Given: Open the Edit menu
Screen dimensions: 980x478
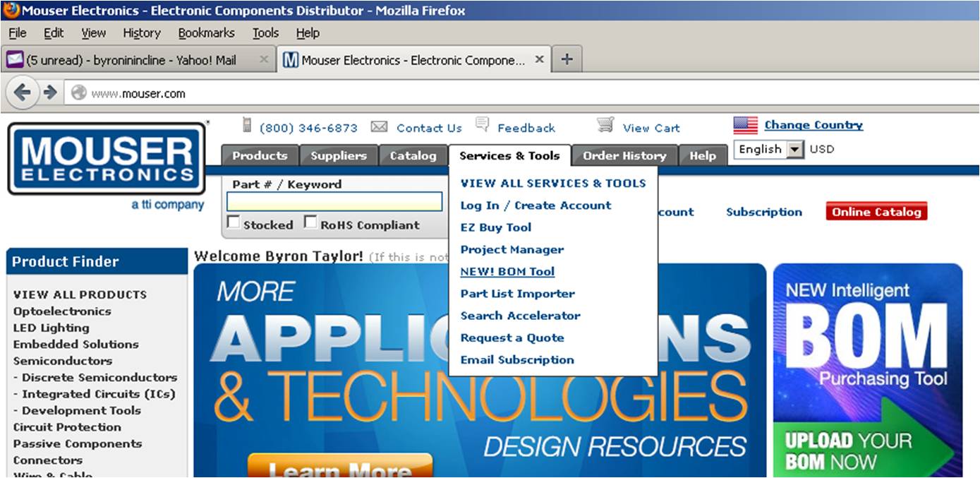Looking at the screenshot, I should (x=54, y=32).
